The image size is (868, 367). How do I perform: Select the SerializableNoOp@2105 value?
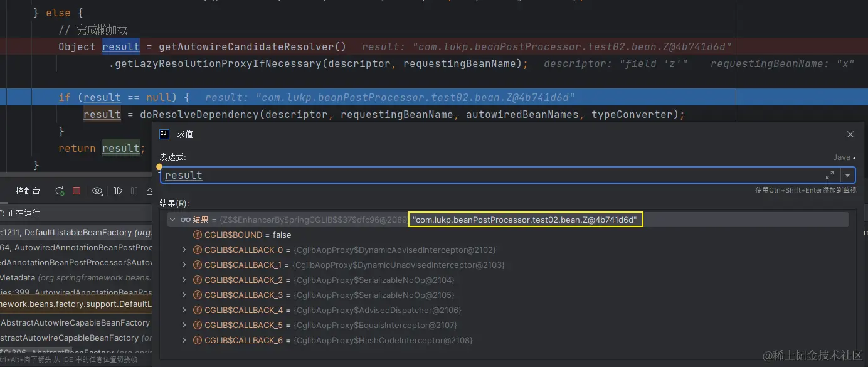tap(373, 295)
